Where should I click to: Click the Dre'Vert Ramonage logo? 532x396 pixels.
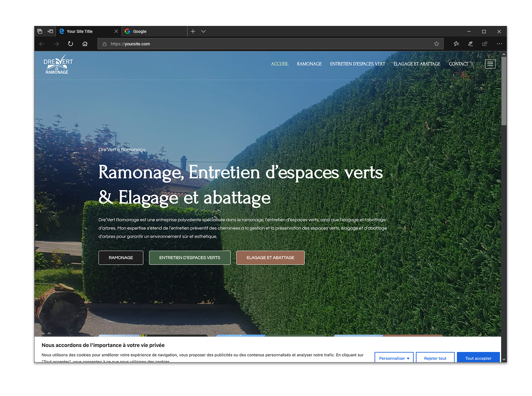[x=58, y=64]
